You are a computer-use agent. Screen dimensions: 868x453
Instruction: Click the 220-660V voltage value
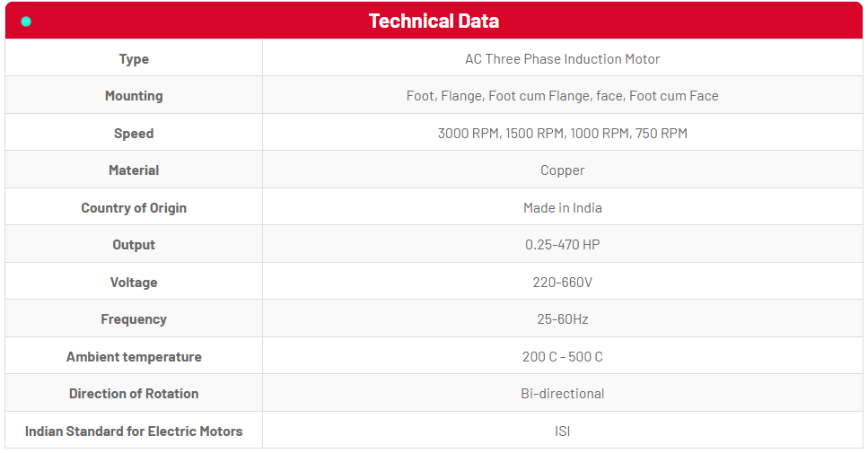(x=562, y=283)
